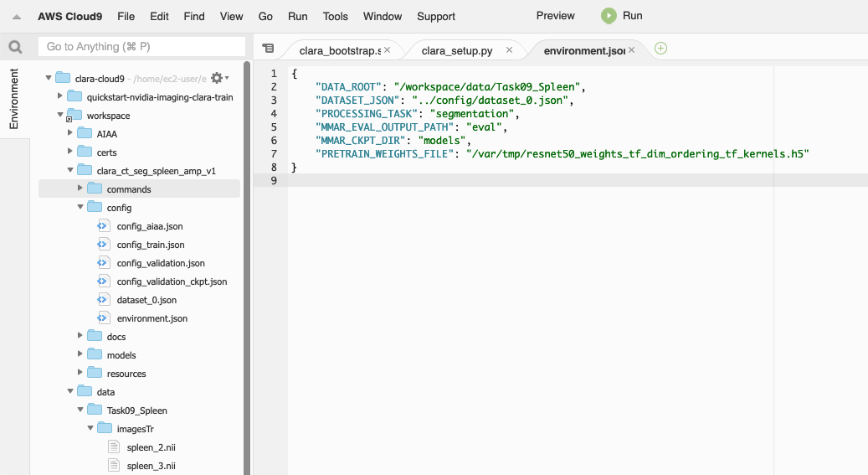Screen dimensions: 868x475
Task: Open the View menu
Action: (x=231, y=17)
